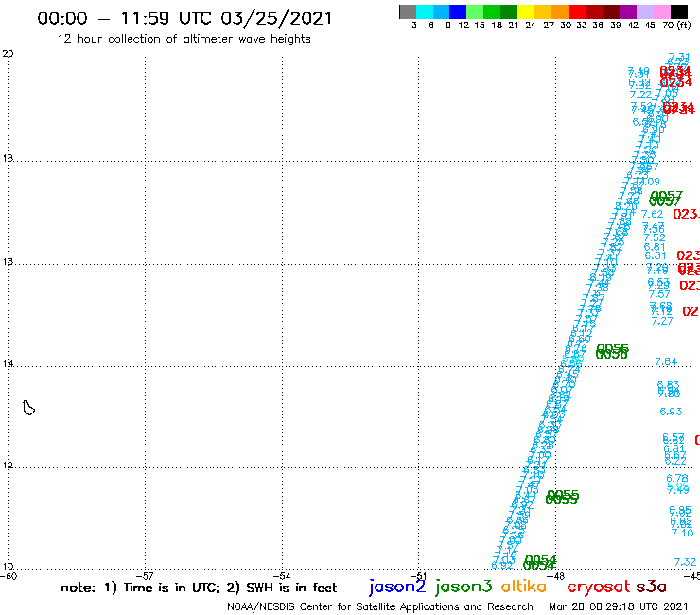Select the light green legend swatch
Image resolution: width=700 pixels, height=615 pixels.
(475, 11)
